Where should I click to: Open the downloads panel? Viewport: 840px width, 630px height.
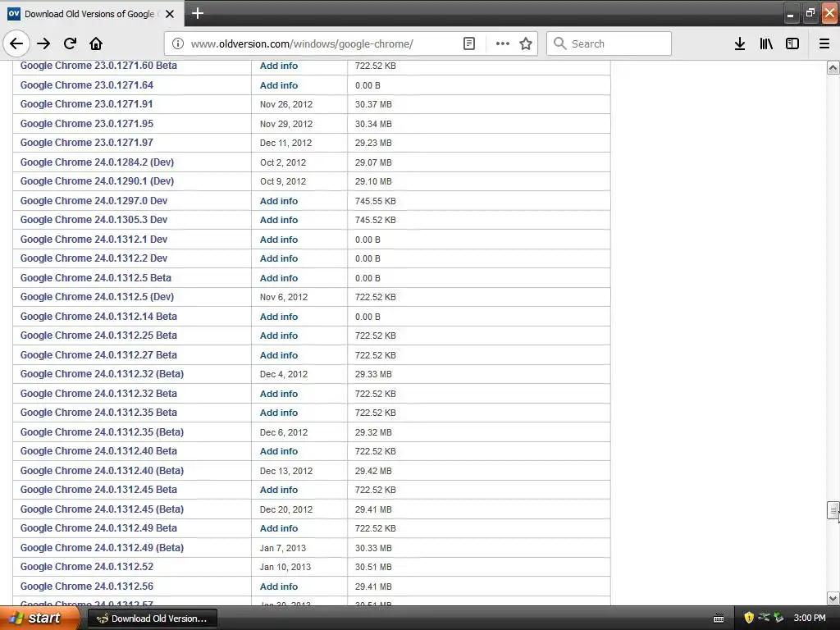pyautogui.click(x=740, y=43)
